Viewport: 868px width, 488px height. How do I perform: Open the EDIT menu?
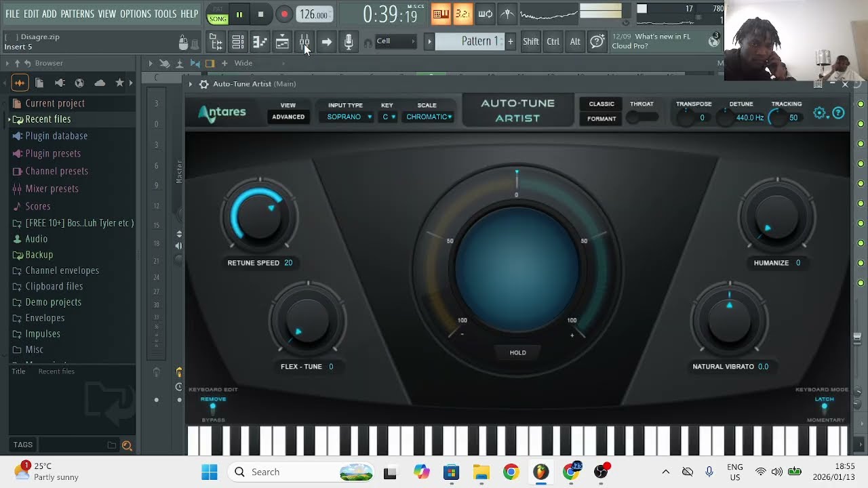tap(31, 14)
